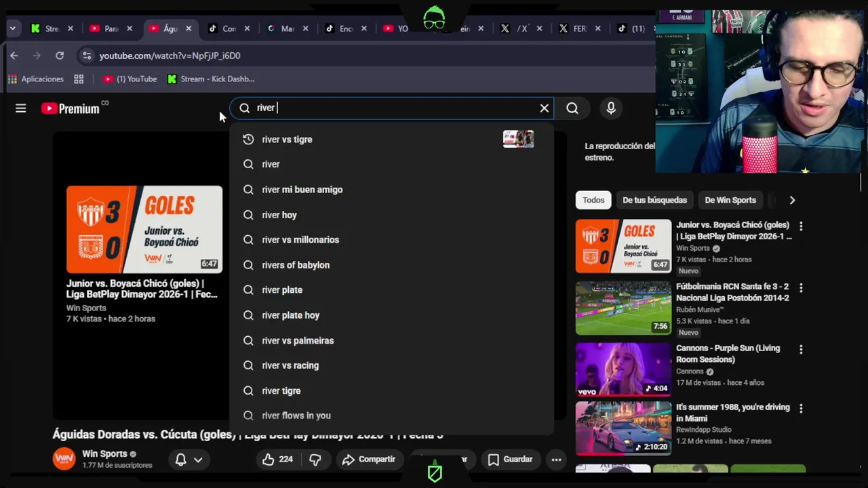Clear the search box with the X
Image resolution: width=868 pixels, height=488 pixels.
pyautogui.click(x=544, y=108)
